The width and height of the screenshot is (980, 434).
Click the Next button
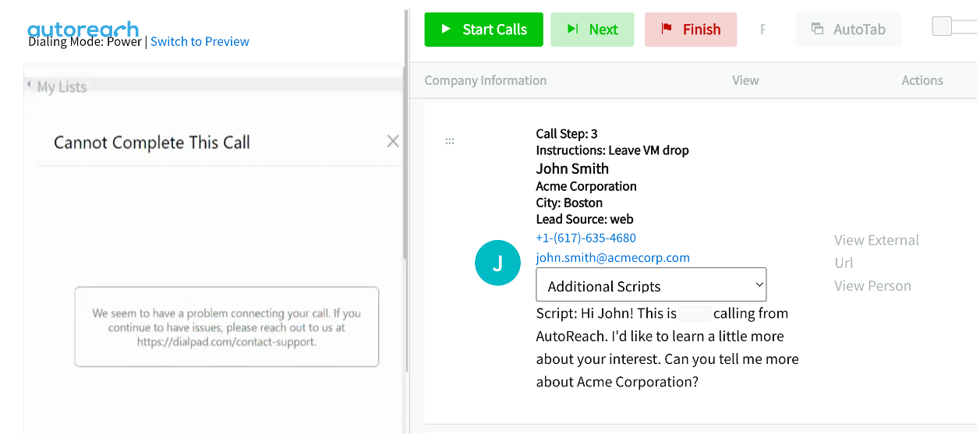tap(593, 30)
